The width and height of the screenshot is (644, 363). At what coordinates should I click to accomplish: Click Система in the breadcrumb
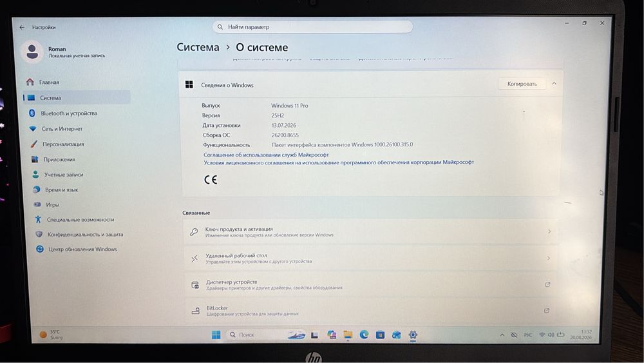198,47
